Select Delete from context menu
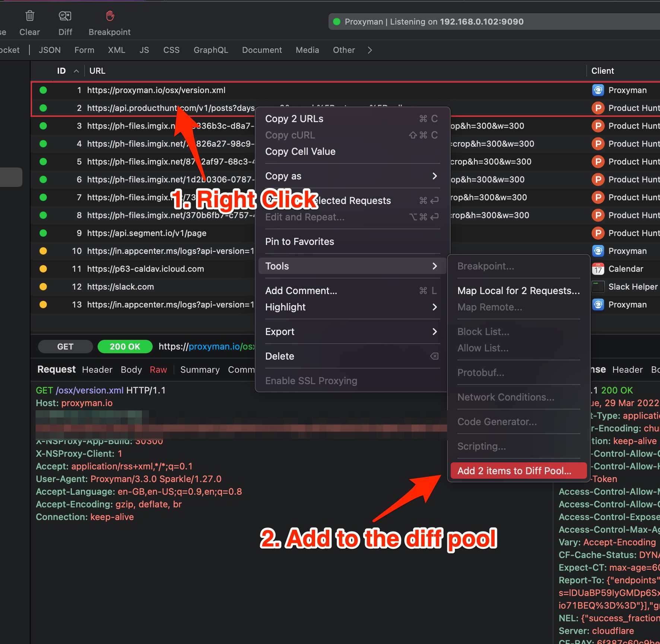The height and width of the screenshot is (644, 660). tap(352, 356)
